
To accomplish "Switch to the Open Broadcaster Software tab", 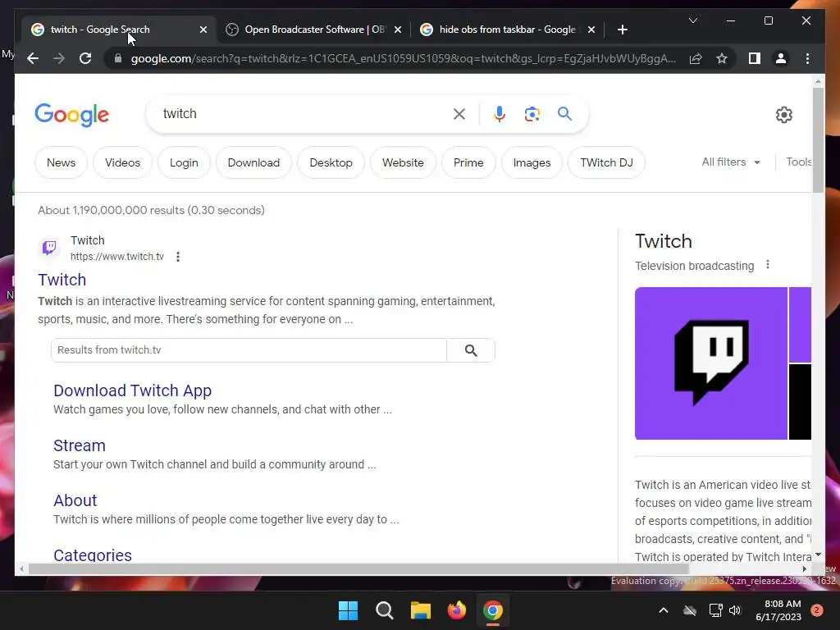I will tap(314, 30).
